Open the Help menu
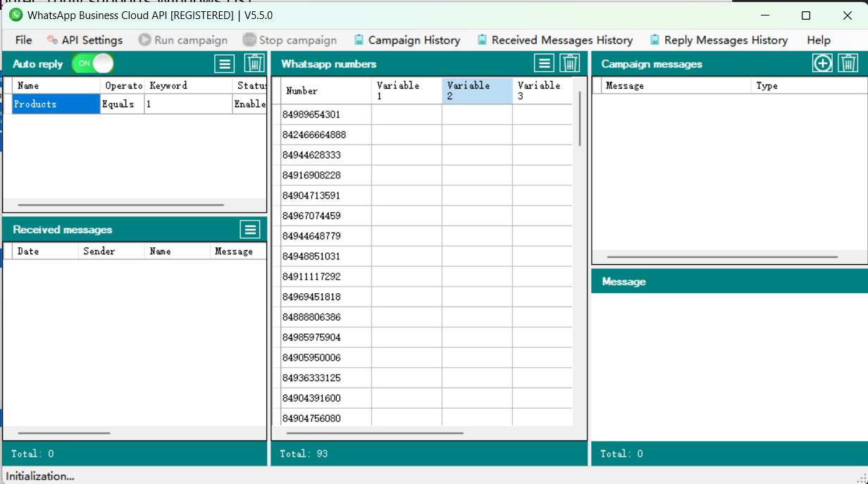The width and height of the screenshot is (868, 484). [x=819, y=40]
